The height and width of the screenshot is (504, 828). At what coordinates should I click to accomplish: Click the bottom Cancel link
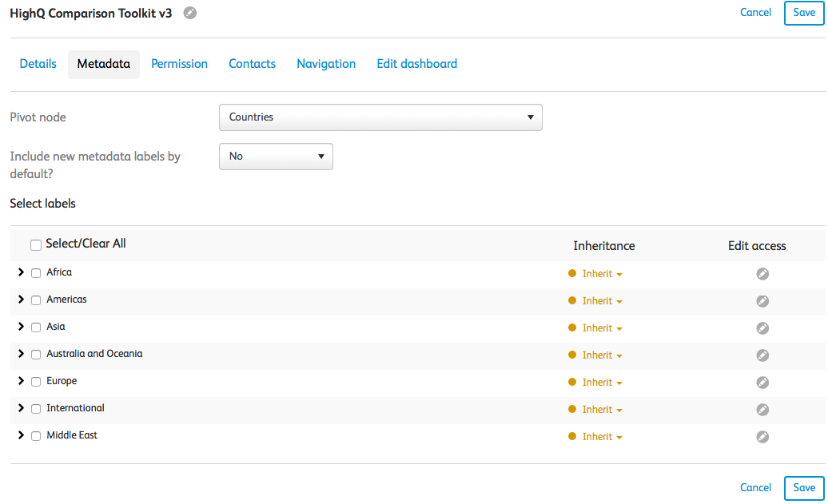(x=755, y=488)
